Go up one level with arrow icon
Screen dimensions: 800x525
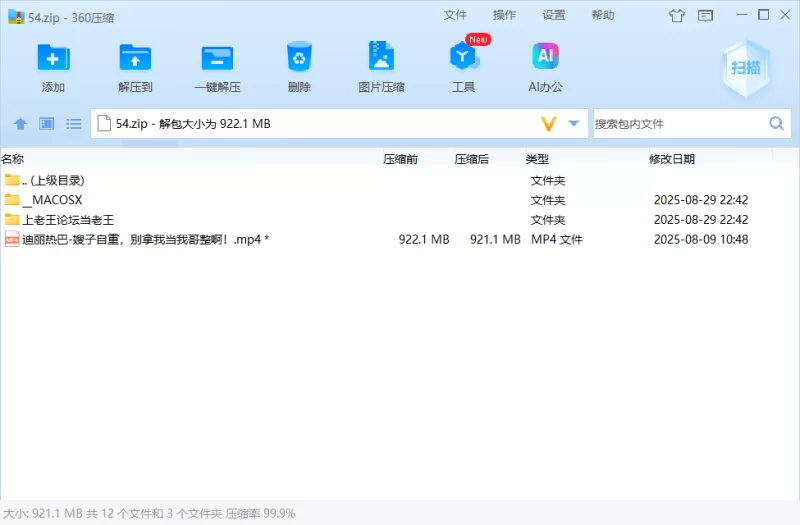point(20,123)
